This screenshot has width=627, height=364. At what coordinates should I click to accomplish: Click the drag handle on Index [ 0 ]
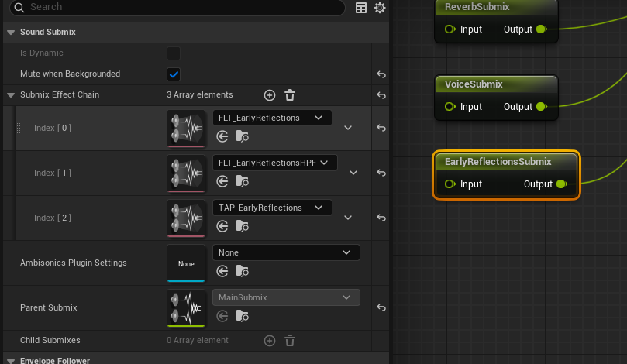(x=19, y=128)
